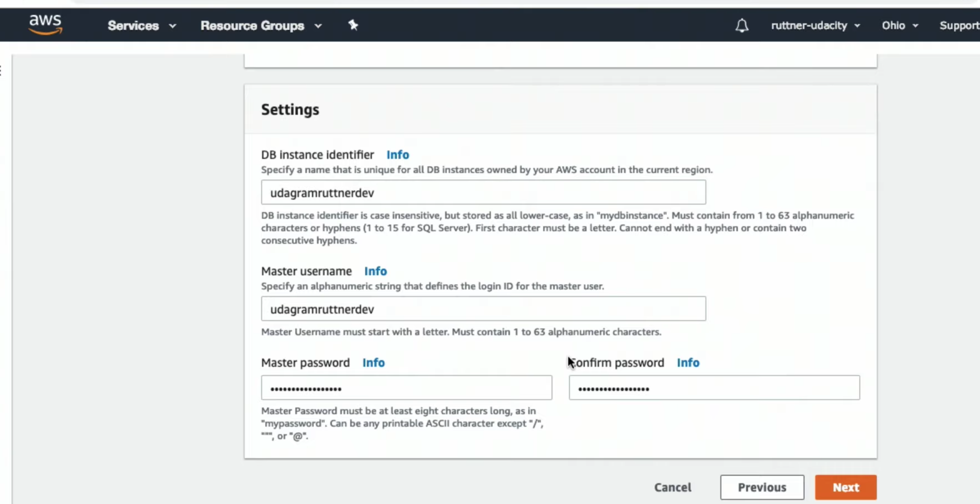
Task: Click the Cancel button
Action: click(672, 487)
